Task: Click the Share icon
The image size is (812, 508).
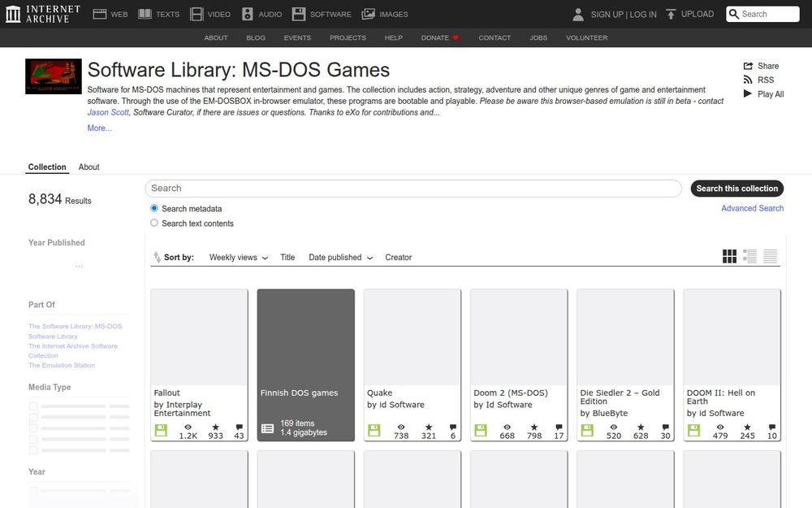Action: coord(748,66)
